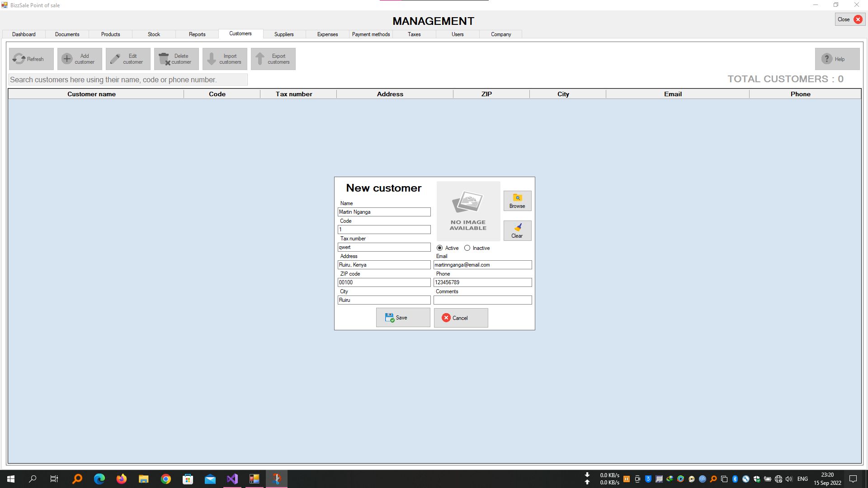Screen dimensions: 868x488
Task: Cancel the new customer dialog
Action: [x=461, y=318]
